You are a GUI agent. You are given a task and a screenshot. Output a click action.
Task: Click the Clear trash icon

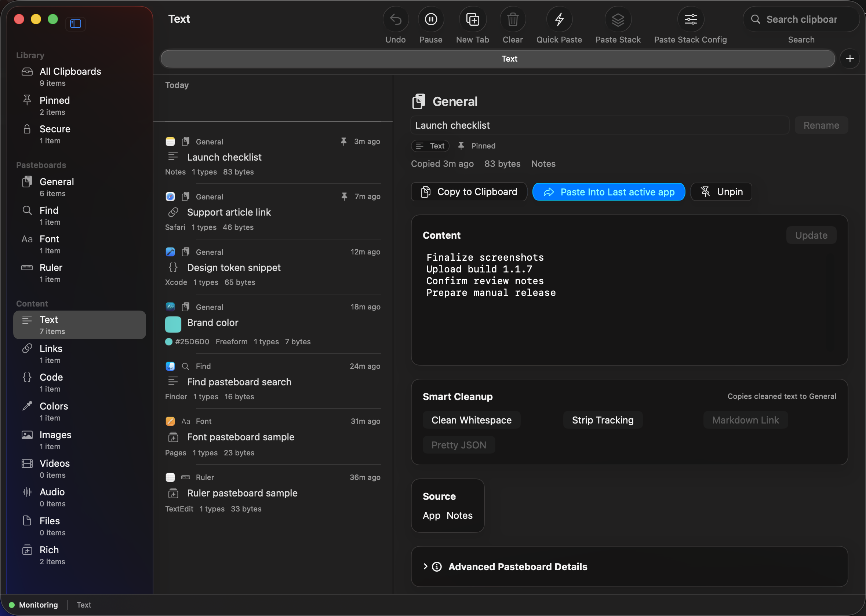[x=512, y=19]
